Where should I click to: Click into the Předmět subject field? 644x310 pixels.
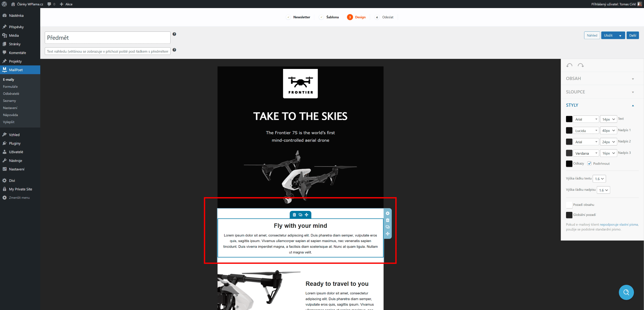pos(108,37)
